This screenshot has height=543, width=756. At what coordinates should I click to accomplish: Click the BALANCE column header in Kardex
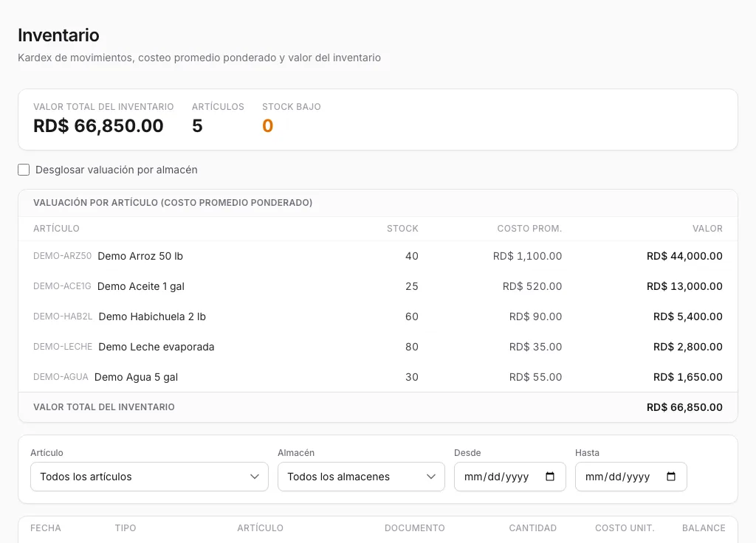704,528
